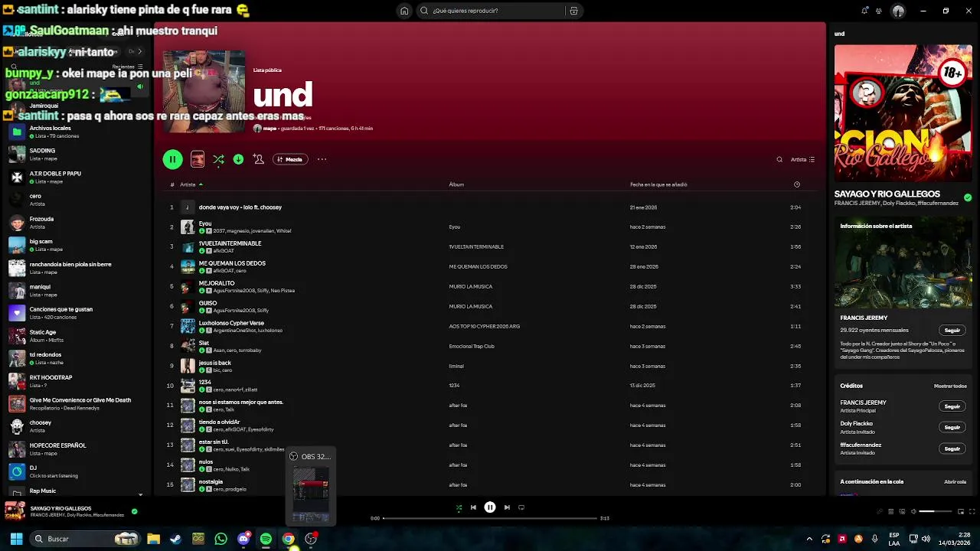980x551 pixels.
Task: Open 'big scam' playlist
Action: pyautogui.click(x=77, y=245)
